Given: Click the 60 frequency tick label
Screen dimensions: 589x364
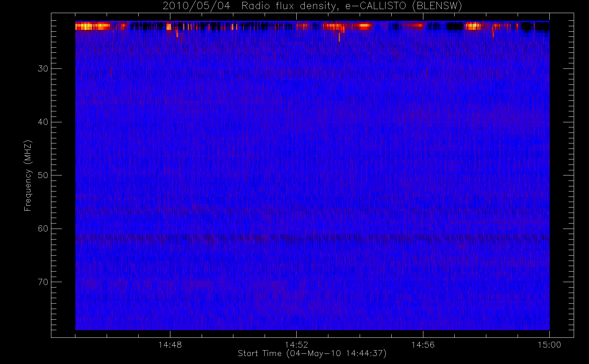Looking at the screenshot, I should pos(43,229).
